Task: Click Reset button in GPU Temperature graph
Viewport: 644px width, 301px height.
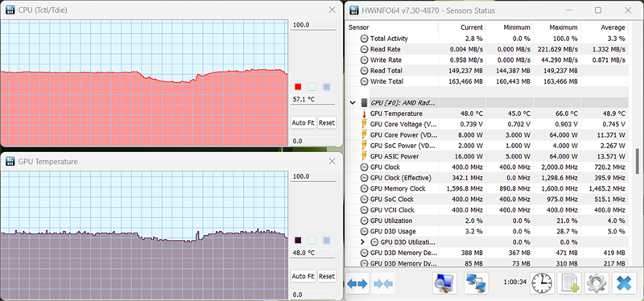Action: [x=327, y=276]
